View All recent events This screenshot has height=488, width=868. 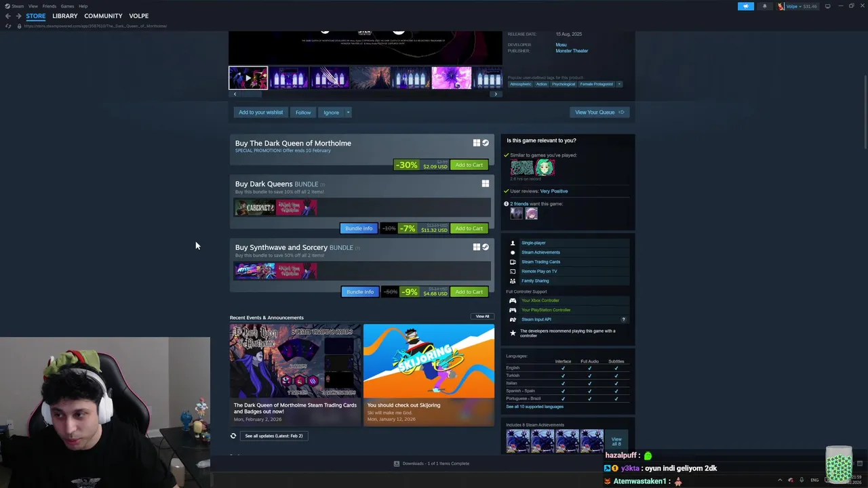point(482,317)
